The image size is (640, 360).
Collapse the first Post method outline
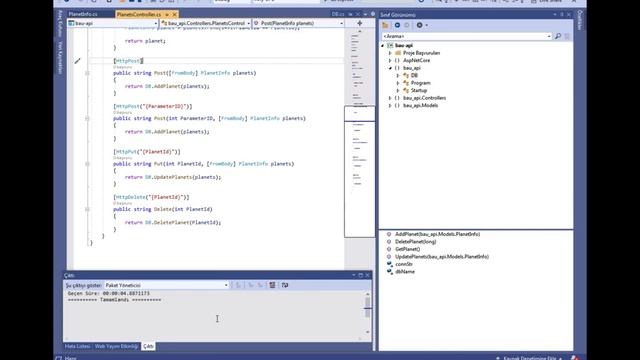coord(87,73)
